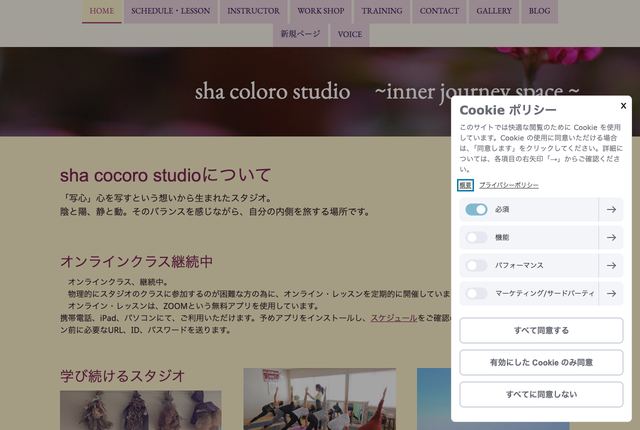This screenshot has height=430, width=640.
Task: Enable the 機能 cookie switch
Action: 476,237
